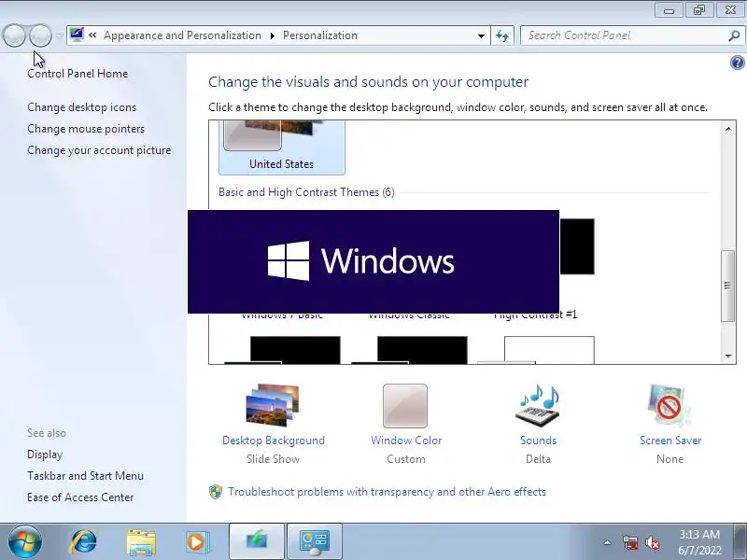Click the Control Panel address bar icon

click(x=77, y=35)
